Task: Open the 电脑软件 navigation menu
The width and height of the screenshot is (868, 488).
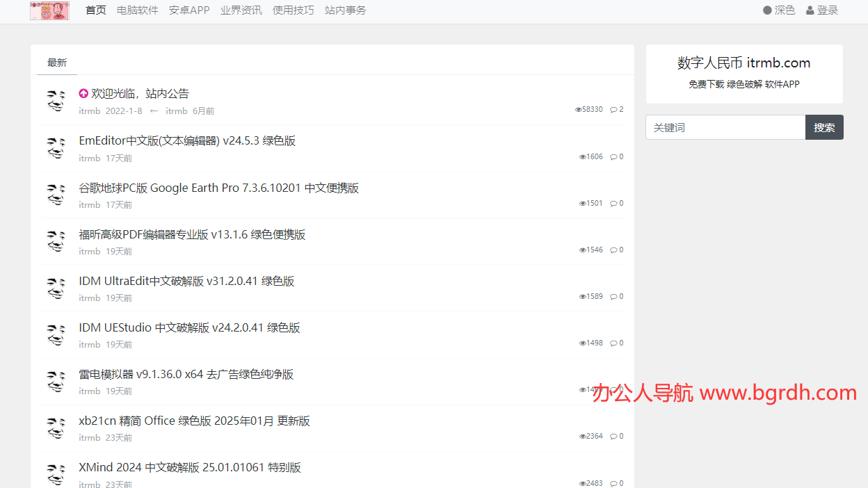Action: [138, 10]
